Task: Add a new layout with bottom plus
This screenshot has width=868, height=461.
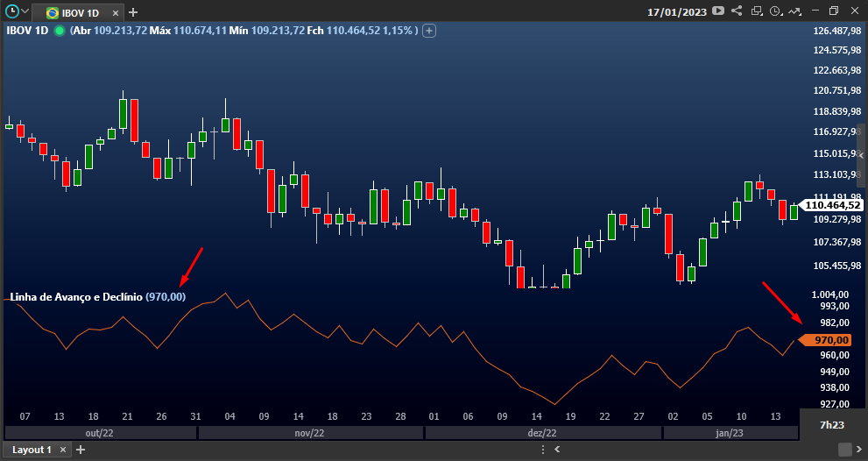Action: 81,450
